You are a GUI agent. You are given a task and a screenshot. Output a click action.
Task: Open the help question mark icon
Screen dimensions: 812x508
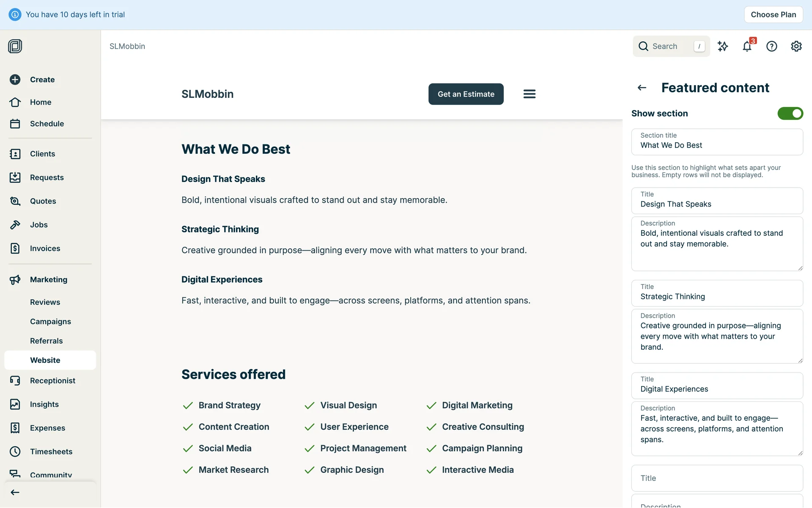(x=771, y=46)
